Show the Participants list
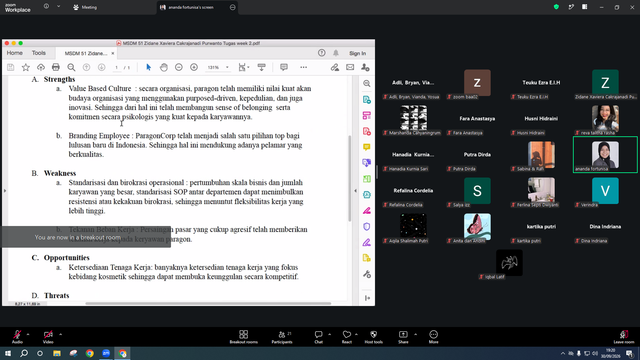The height and width of the screenshot is (360, 640). 282,337
